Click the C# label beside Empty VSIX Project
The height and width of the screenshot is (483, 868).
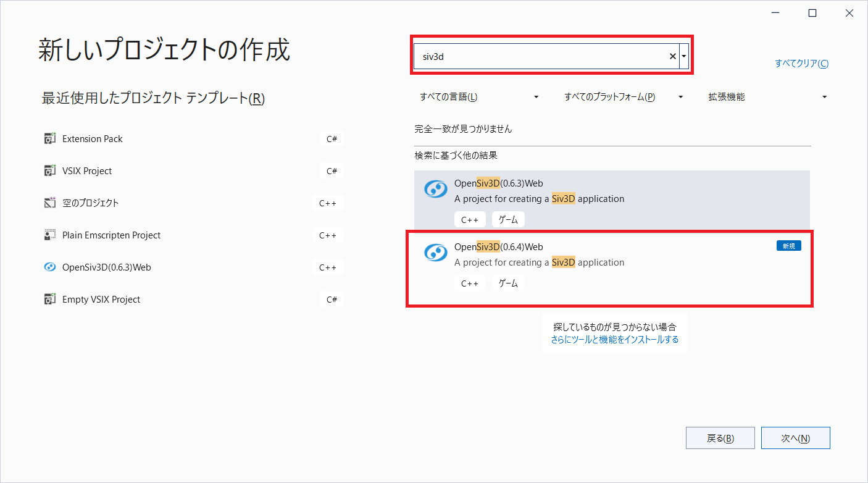click(x=332, y=300)
